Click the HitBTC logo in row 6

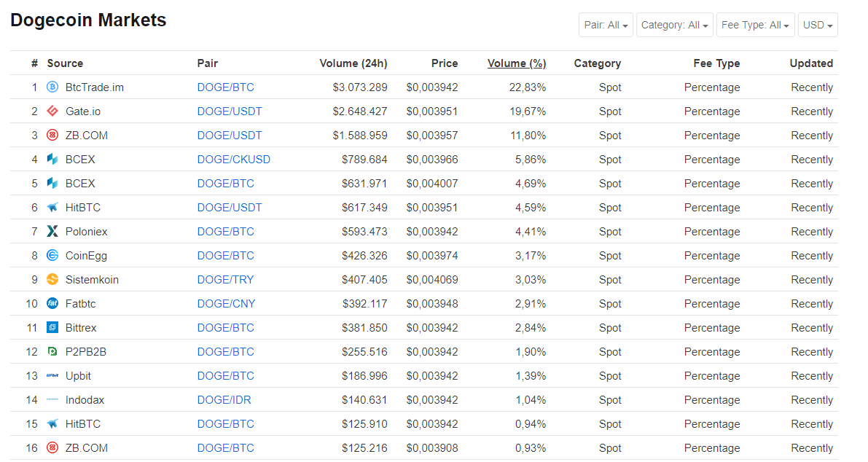pyautogui.click(x=52, y=207)
